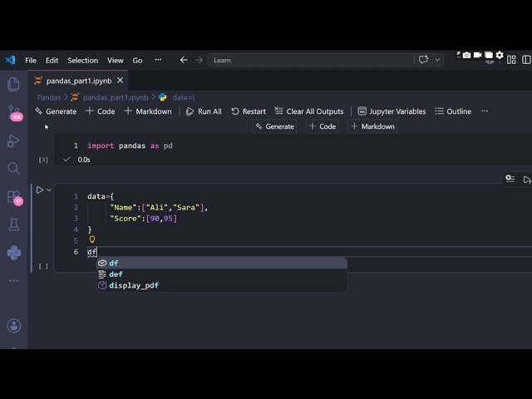This screenshot has height=399, width=532.
Task: Select the pandas_part1.ipynb tab
Action: (x=79, y=81)
